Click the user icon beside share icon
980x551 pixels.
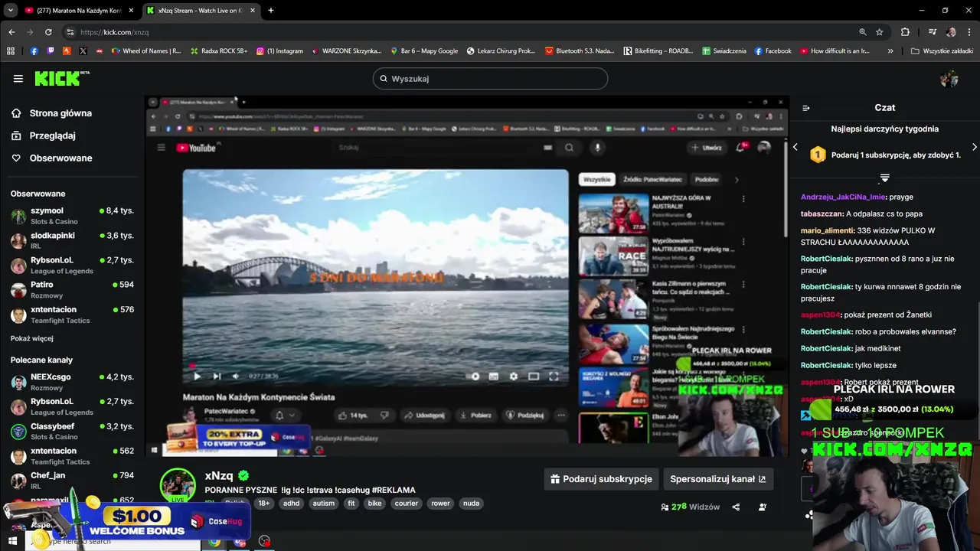[763, 507]
